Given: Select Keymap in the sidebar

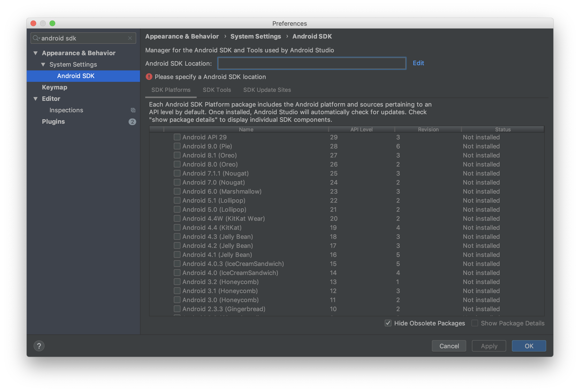Looking at the screenshot, I should pos(55,87).
